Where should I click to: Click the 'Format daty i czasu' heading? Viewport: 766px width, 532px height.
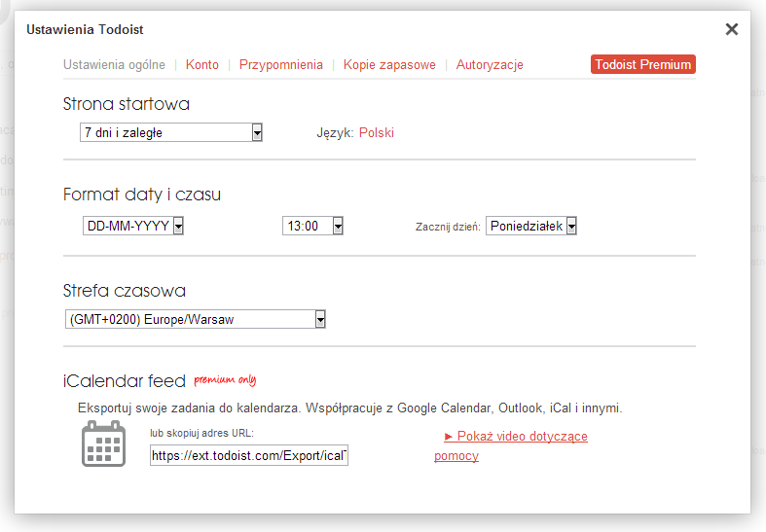coord(142,195)
